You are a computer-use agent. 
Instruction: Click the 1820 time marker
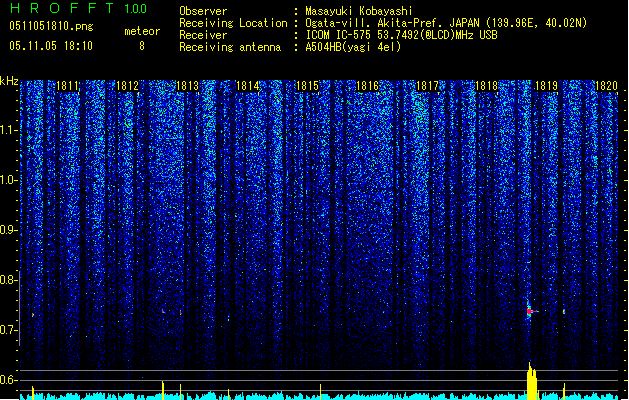607,86
